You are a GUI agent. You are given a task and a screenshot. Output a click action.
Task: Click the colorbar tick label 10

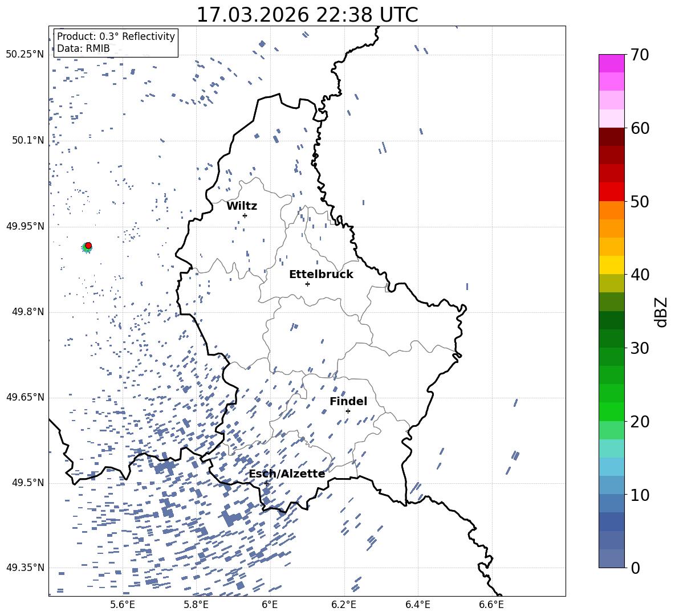click(640, 495)
